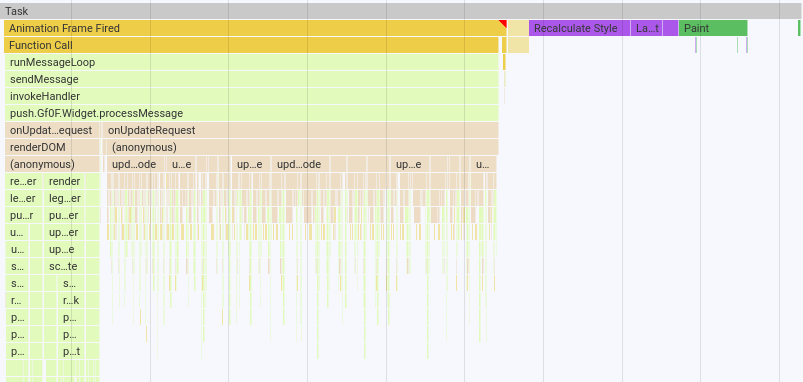803x382 pixels.
Task: Click the sendMessage call frame
Action: pyautogui.click(x=251, y=79)
